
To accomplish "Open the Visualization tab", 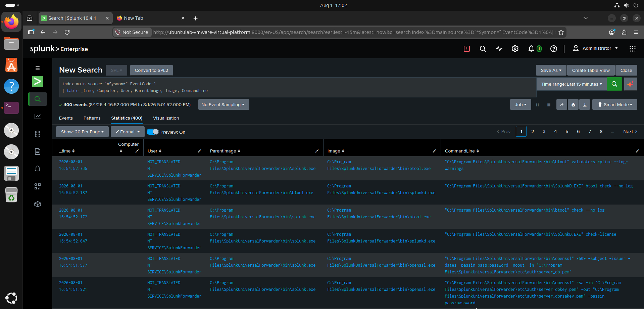I will click(x=166, y=118).
